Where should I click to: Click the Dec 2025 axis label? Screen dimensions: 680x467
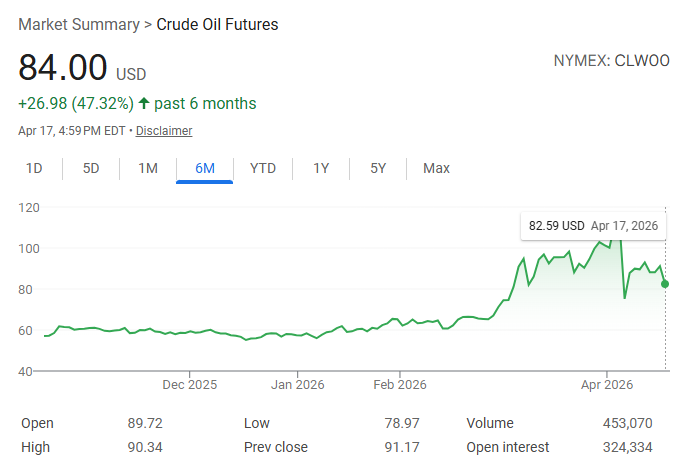189,384
